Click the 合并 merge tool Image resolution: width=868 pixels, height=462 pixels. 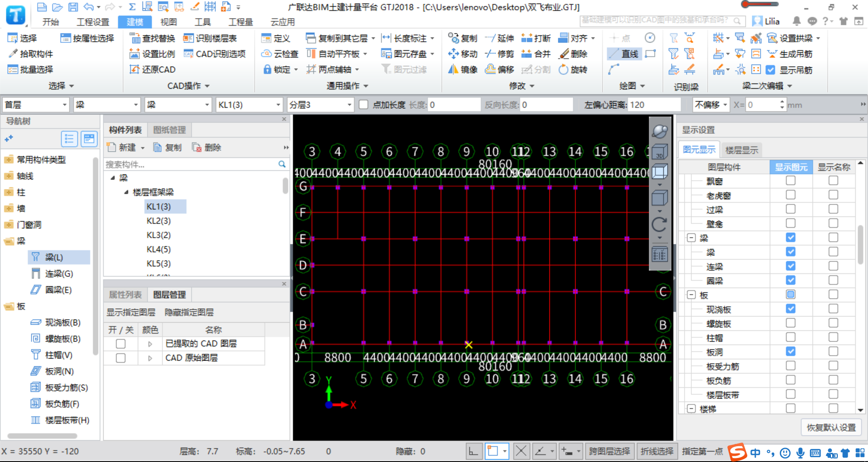click(x=536, y=54)
